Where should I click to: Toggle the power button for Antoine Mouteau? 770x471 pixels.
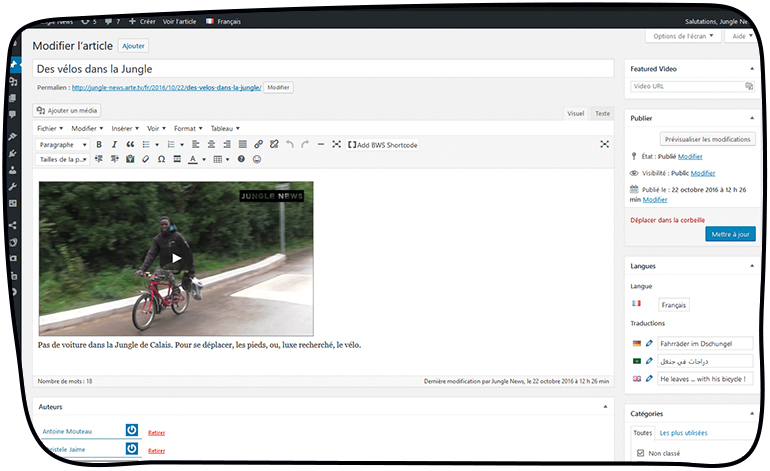pyautogui.click(x=131, y=430)
